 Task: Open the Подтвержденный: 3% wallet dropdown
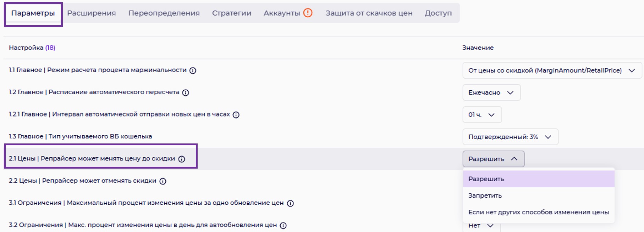pyautogui.click(x=510, y=137)
